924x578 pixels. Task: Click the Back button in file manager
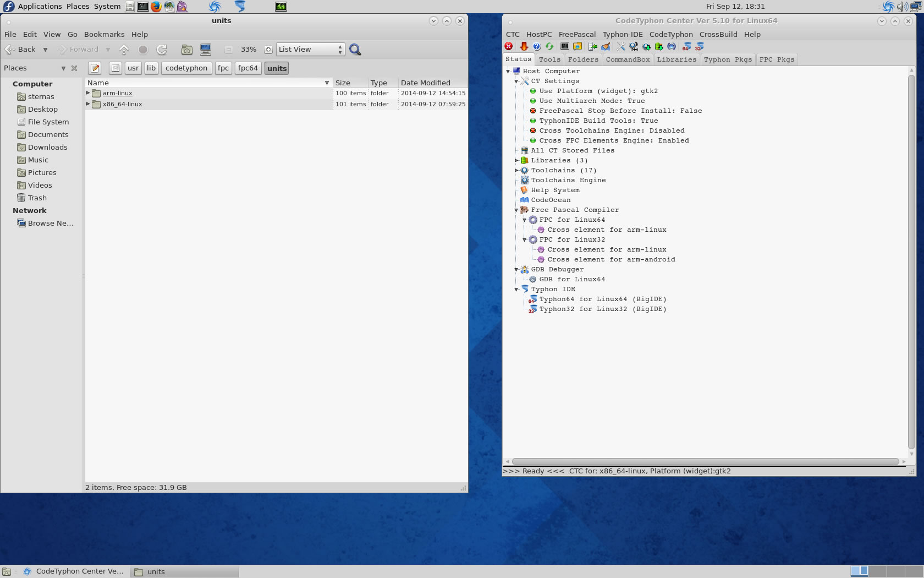[x=21, y=50]
